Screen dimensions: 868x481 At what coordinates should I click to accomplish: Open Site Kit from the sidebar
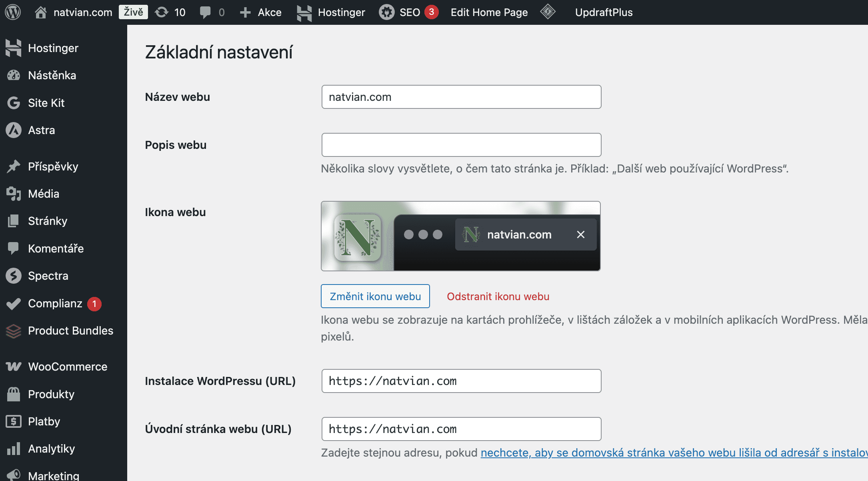pos(46,103)
